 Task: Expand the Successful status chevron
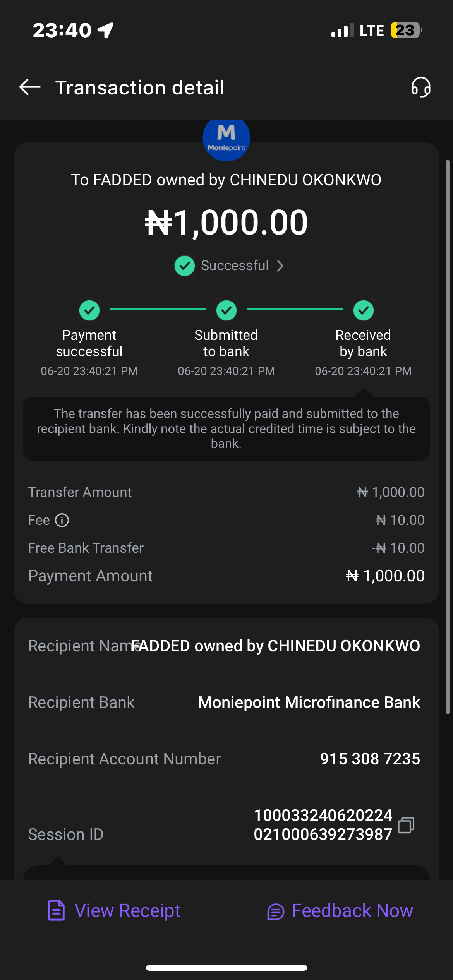coord(280,266)
